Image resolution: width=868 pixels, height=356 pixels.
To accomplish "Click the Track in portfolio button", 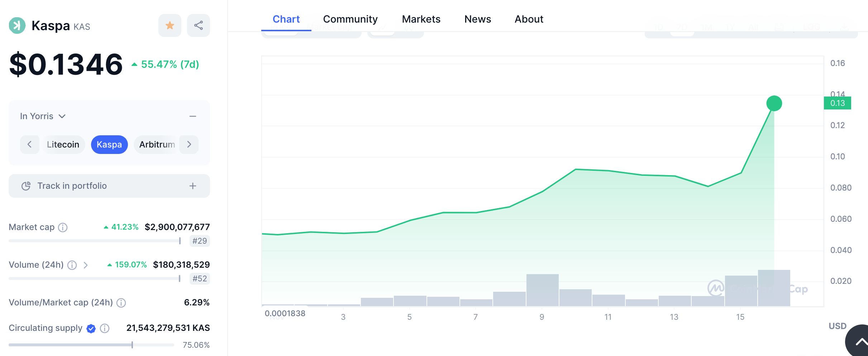I will [x=109, y=186].
